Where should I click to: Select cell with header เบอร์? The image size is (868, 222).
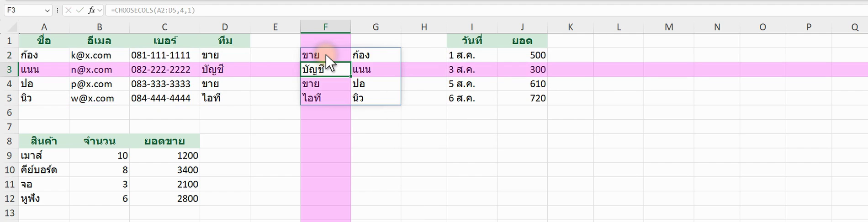click(x=164, y=41)
